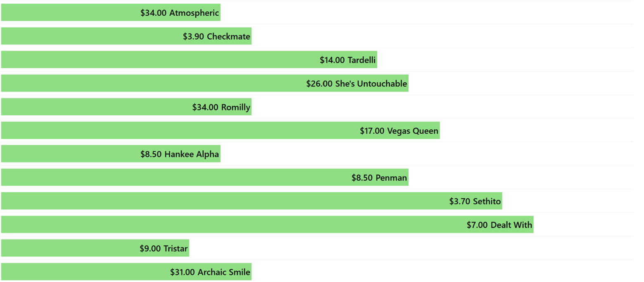
Task: Click the $9.00 Tristar bar
Action: pos(95,248)
